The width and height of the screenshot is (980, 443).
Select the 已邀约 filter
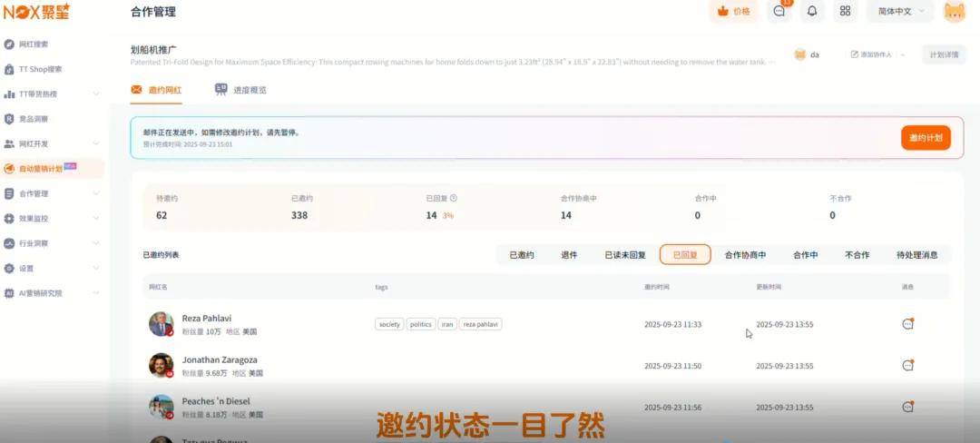tap(522, 255)
